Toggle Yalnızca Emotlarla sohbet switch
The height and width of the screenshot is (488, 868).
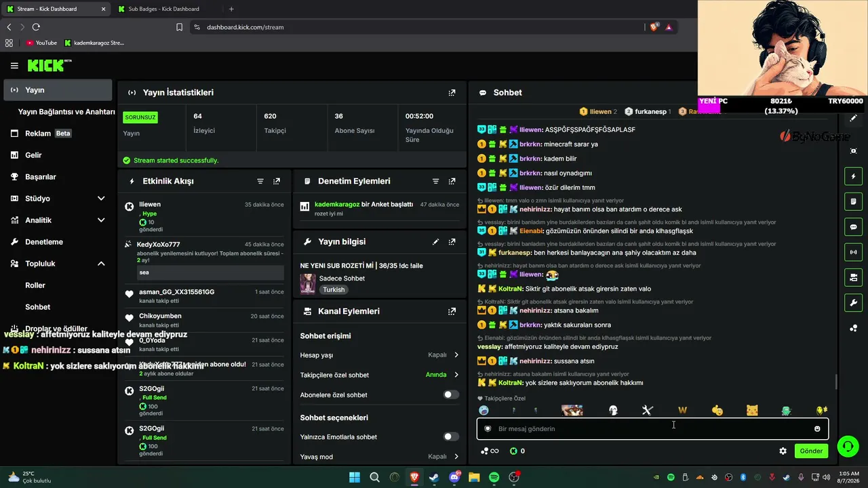(x=451, y=436)
